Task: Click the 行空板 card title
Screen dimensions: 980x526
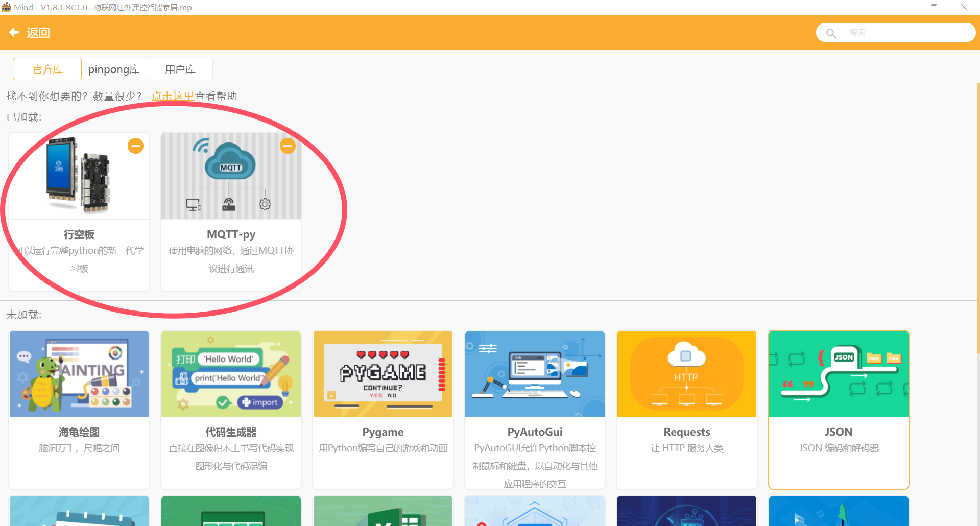Action: coord(79,234)
